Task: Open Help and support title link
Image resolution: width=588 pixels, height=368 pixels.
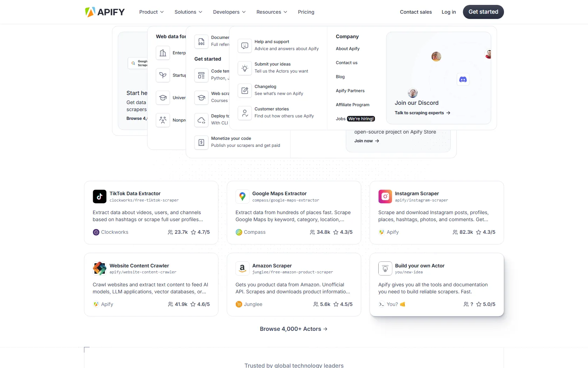Action: [x=272, y=42]
